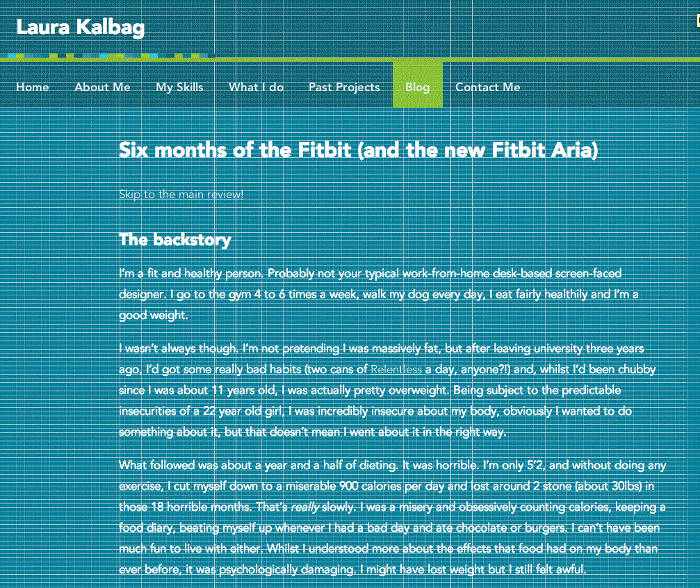Go to the Home page
Image resolution: width=700 pixels, height=588 pixels.
pyautogui.click(x=33, y=87)
